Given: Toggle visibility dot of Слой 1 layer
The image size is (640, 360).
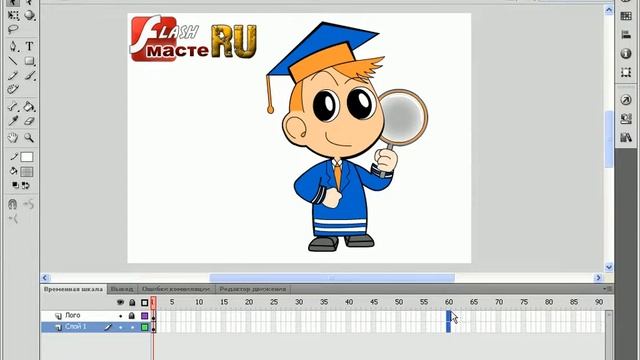Looking at the screenshot, I should click(120, 327).
